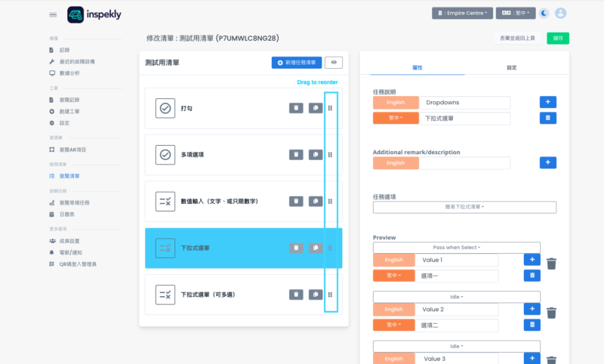Image resolution: width=604 pixels, height=364 pixels.
Task: Switch to the 設定 tab
Action: (x=511, y=68)
